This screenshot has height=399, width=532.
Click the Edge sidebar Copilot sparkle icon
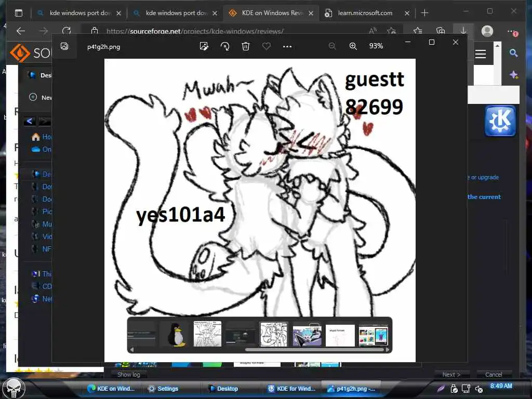514,75
